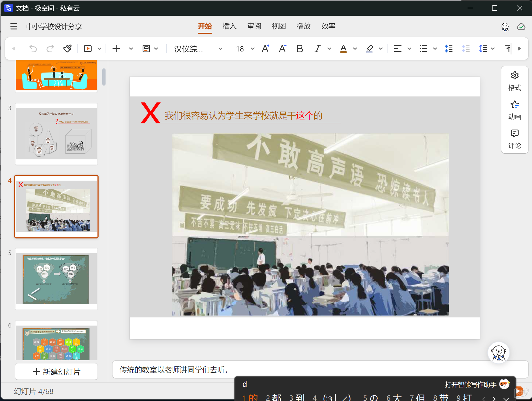Switch to the 插入 tab
The width and height of the screenshot is (532, 401).
230,26
